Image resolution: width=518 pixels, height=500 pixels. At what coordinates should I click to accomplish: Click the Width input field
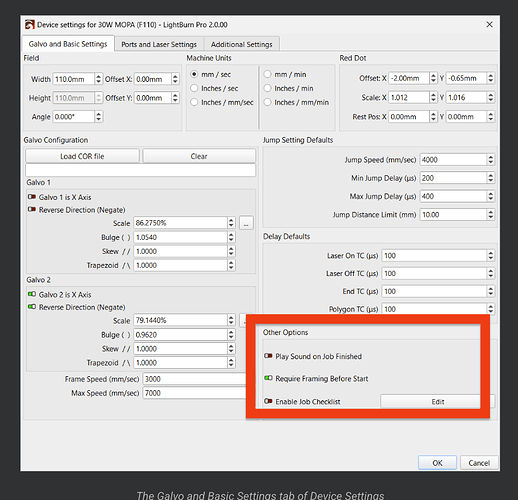pos(74,79)
